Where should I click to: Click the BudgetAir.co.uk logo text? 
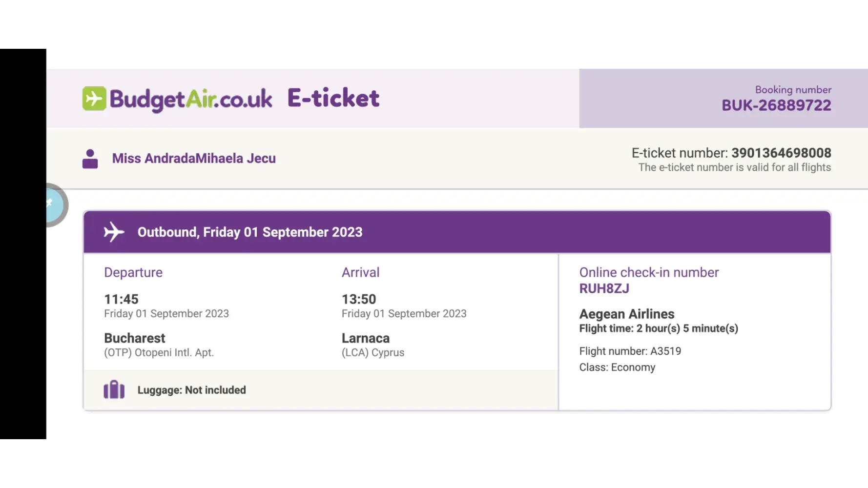click(x=191, y=99)
